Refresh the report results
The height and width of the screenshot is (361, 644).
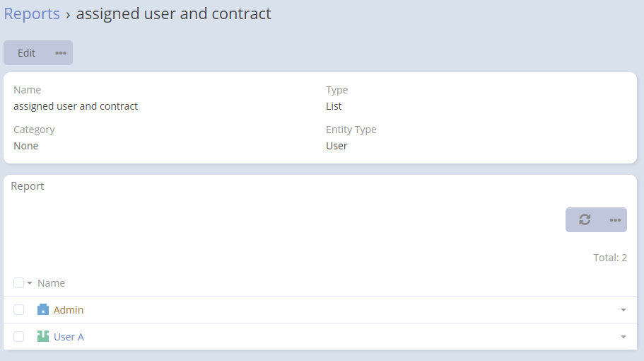[x=585, y=219]
